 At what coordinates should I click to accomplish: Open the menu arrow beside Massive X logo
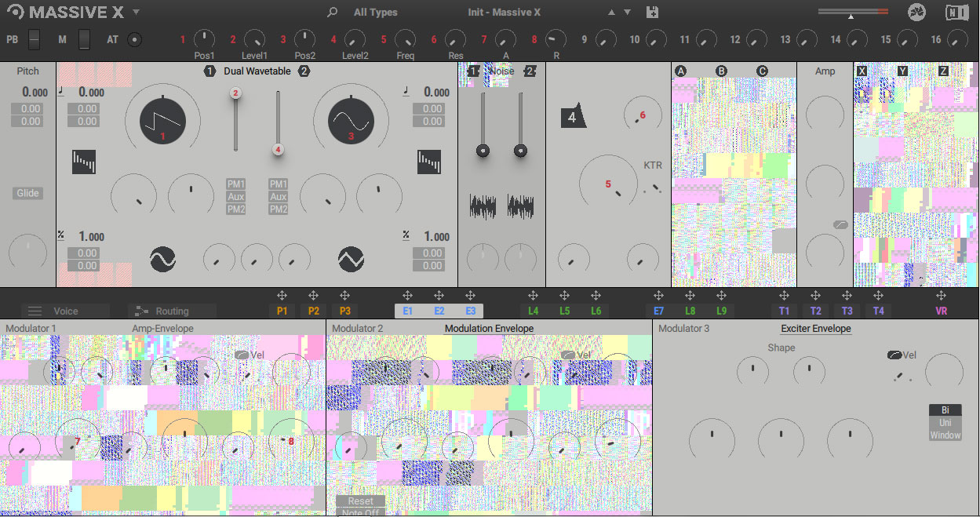[136, 12]
